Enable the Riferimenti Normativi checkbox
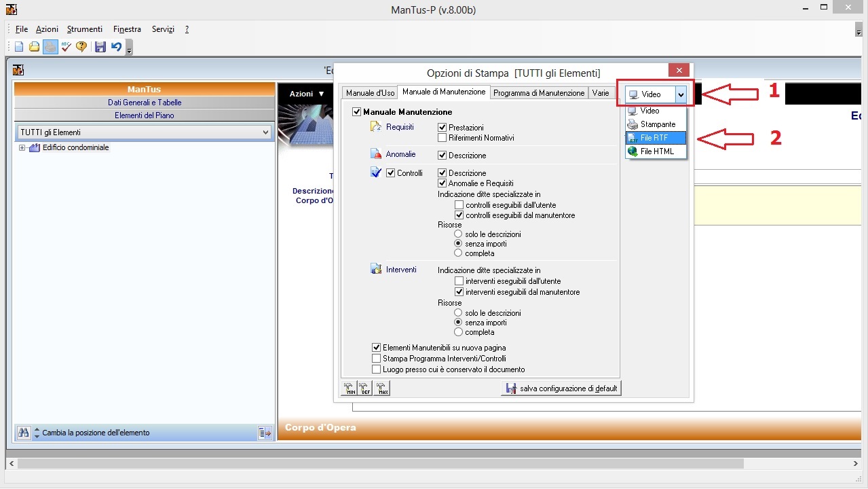 pos(442,138)
